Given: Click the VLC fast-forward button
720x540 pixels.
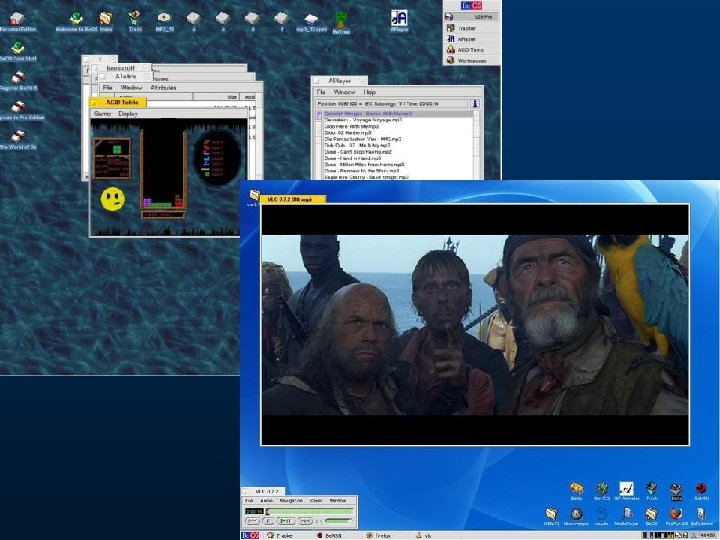Looking at the screenshot, I should [x=305, y=521].
